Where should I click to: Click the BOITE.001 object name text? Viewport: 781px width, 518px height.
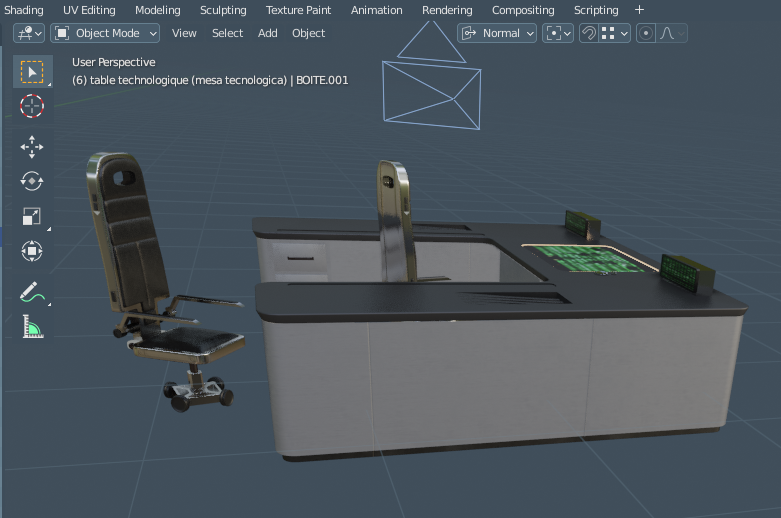(322, 80)
